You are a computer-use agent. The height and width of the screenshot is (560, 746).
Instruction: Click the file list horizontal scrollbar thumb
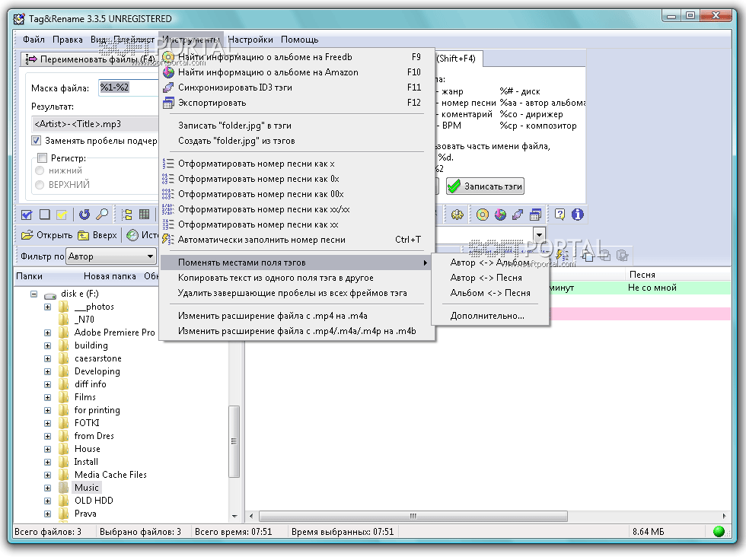click(x=413, y=516)
